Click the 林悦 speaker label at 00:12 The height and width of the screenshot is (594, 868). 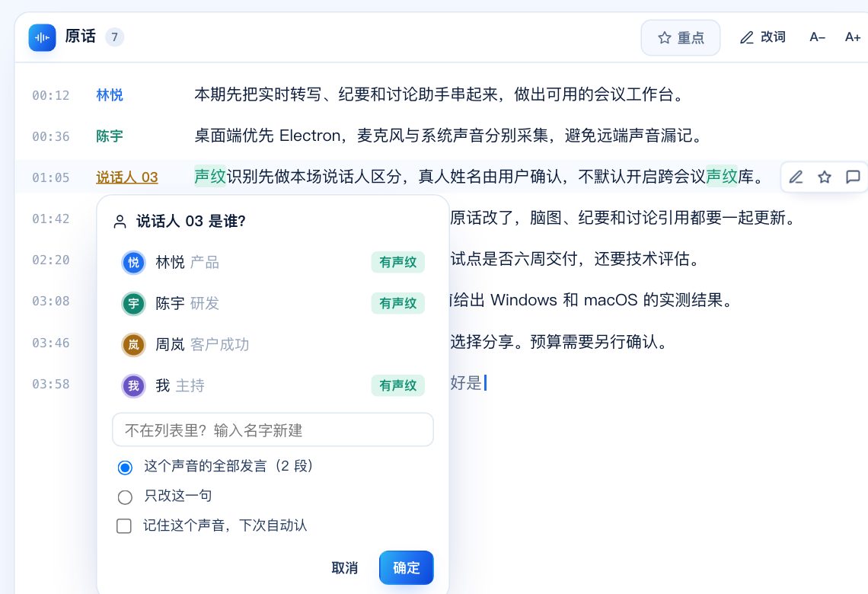tap(110, 95)
